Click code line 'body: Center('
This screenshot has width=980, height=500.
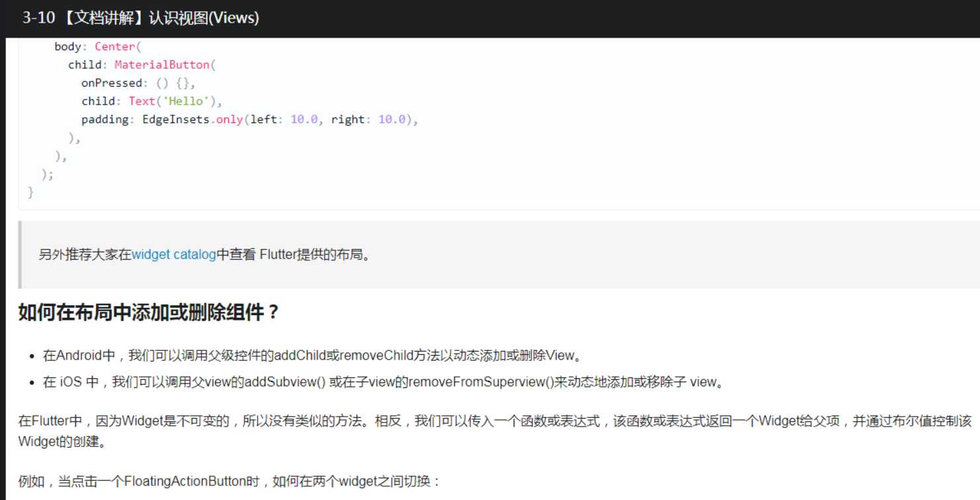click(97, 47)
